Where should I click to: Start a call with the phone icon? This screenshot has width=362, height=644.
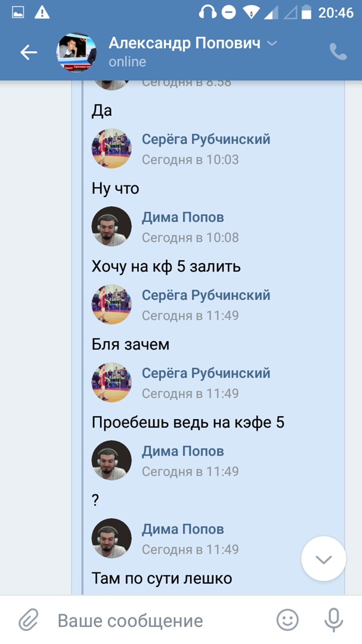click(338, 52)
